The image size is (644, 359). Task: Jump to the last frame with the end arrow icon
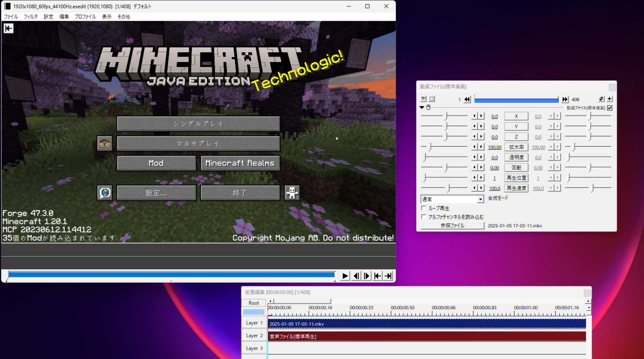(x=388, y=276)
